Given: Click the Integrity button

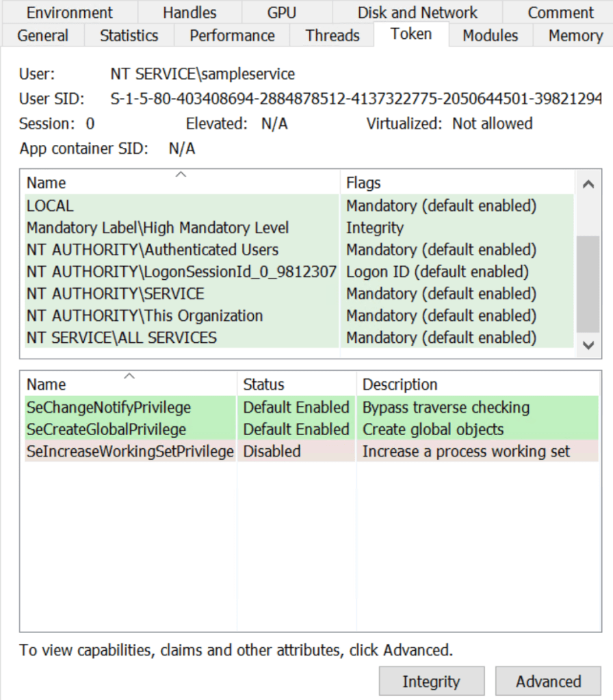Looking at the screenshot, I should pyautogui.click(x=431, y=682).
